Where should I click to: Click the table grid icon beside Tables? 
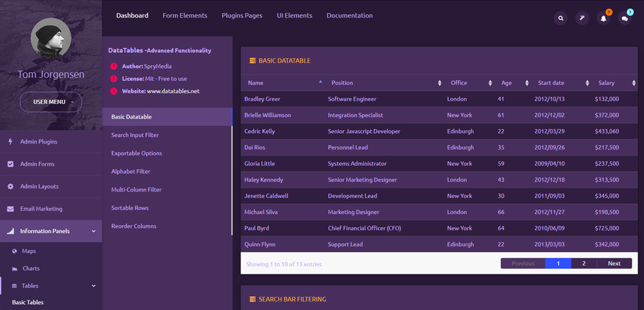[x=14, y=286]
